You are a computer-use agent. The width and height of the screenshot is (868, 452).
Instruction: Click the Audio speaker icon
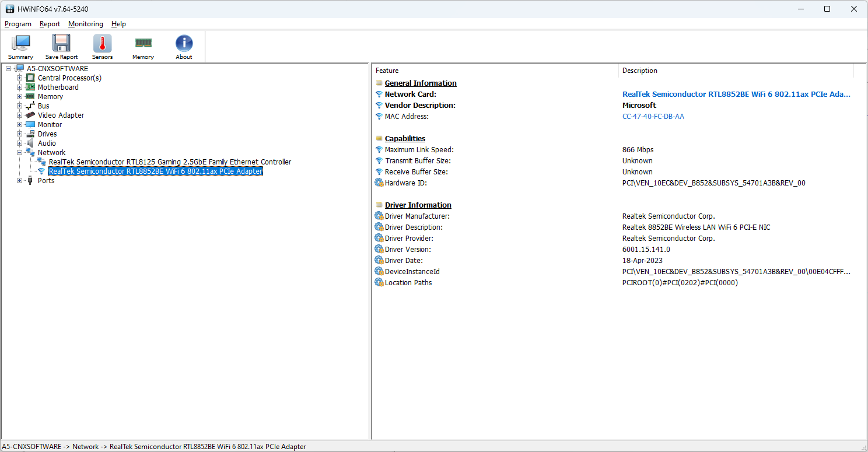30,143
